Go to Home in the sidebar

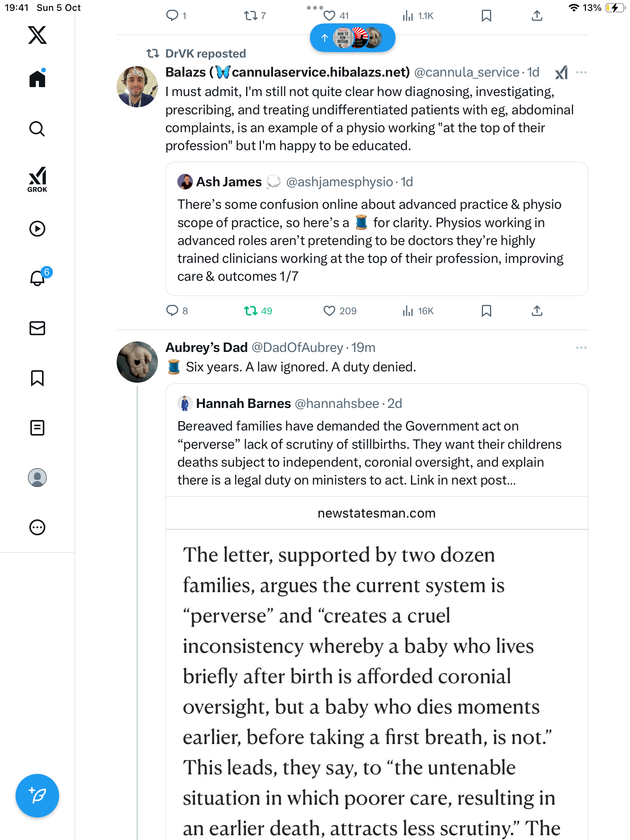pyautogui.click(x=37, y=79)
